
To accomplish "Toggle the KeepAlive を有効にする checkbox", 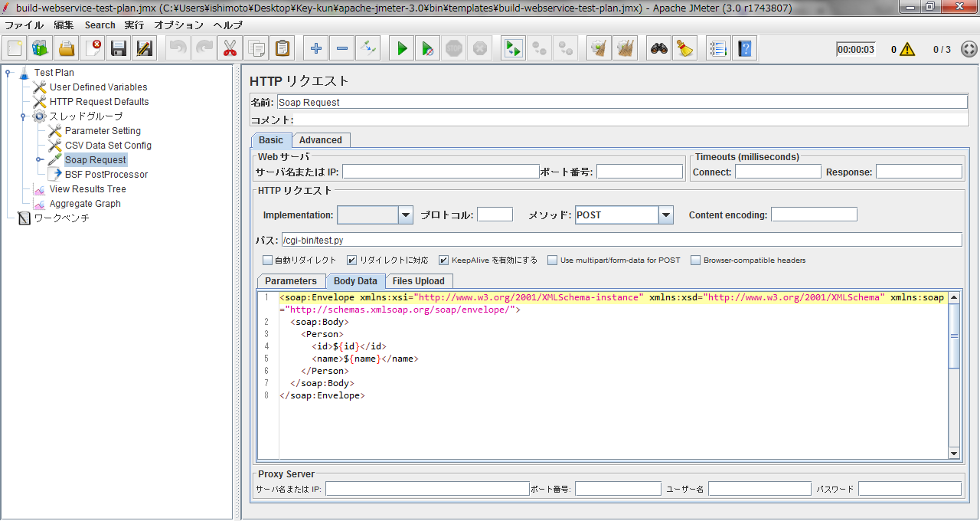I will click(443, 260).
